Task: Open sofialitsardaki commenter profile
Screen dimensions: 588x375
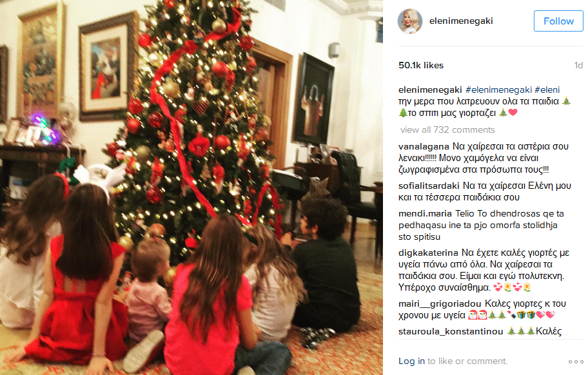Action: click(429, 186)
